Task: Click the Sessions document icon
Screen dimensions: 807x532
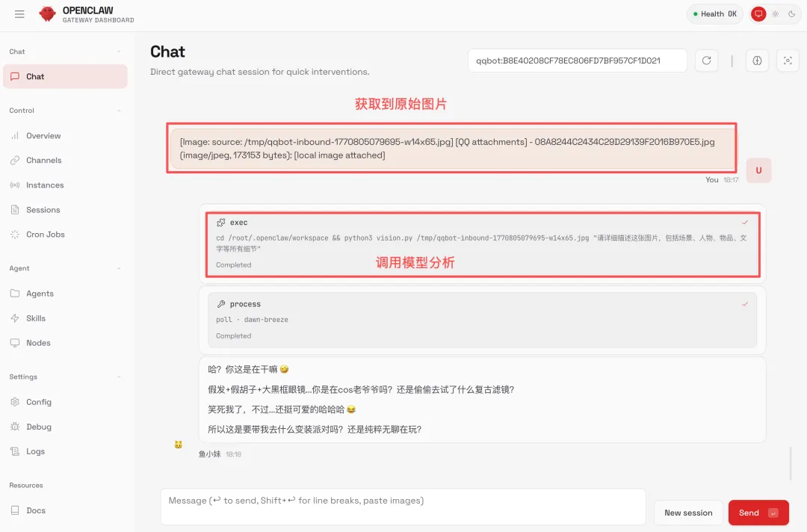Action: (x=15, y=210)
